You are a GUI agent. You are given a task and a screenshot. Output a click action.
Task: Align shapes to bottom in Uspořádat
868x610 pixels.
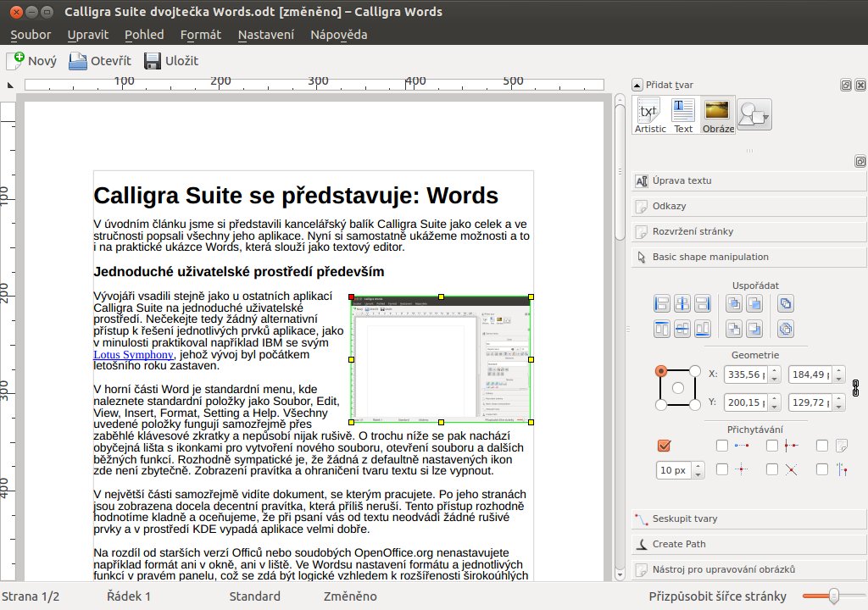(703, 329)
